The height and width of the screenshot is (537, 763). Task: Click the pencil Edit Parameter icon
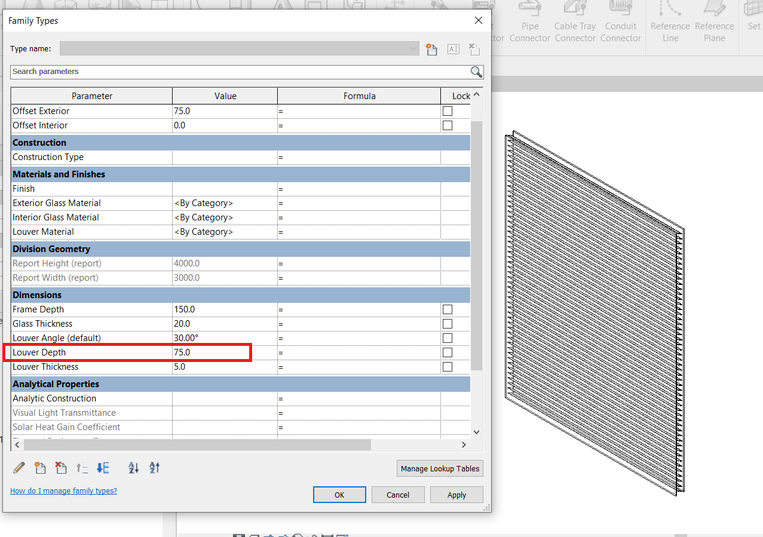click(x=19, y=468)
